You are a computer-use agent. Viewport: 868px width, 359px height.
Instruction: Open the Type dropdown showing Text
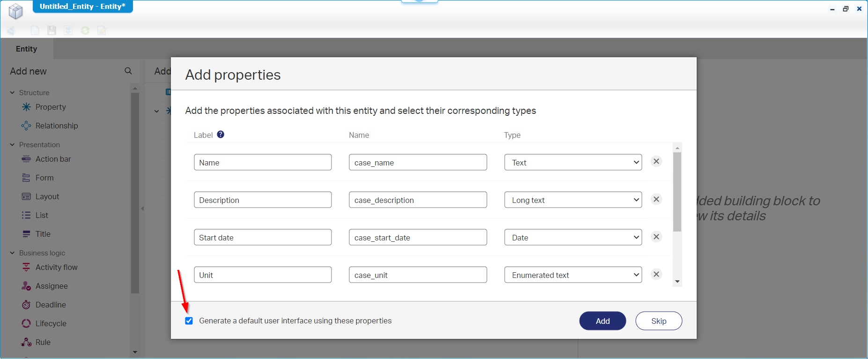tap(573, 162)
